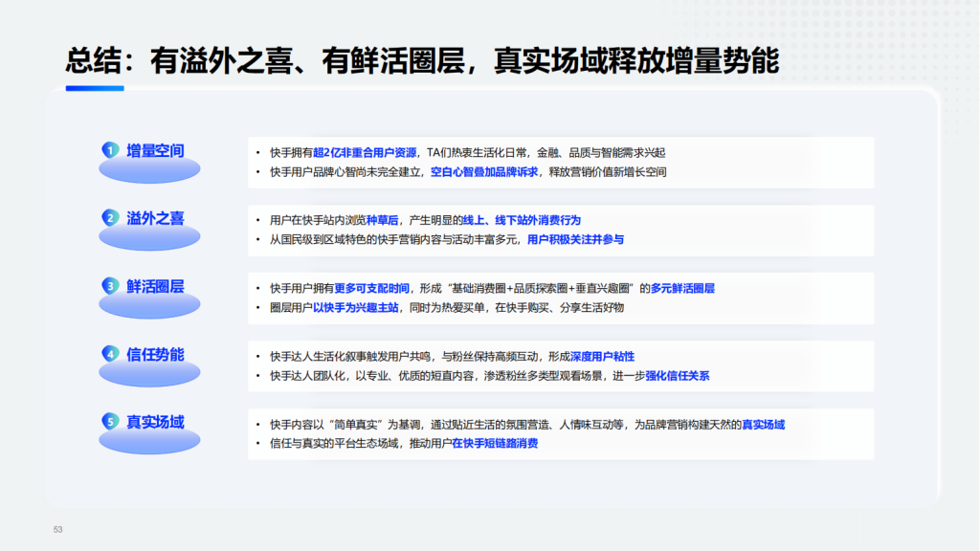Click the text 简单真实 in the last box

[356, 424]
